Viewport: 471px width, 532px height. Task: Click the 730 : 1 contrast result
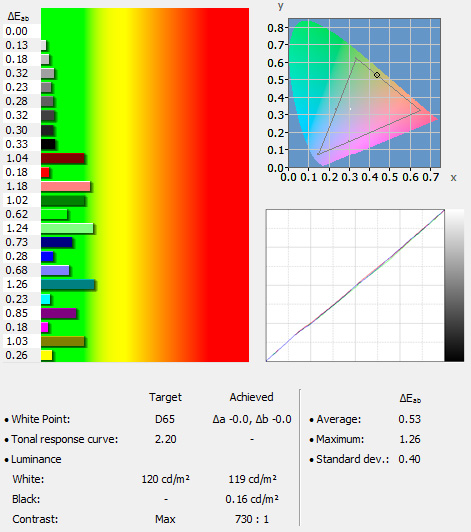point(252,519)
